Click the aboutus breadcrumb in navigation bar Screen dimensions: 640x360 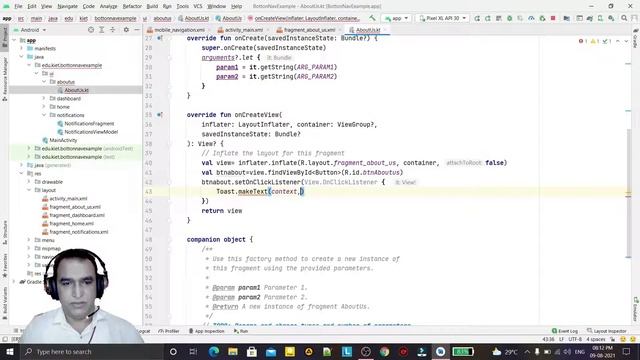tap(162, 18)
